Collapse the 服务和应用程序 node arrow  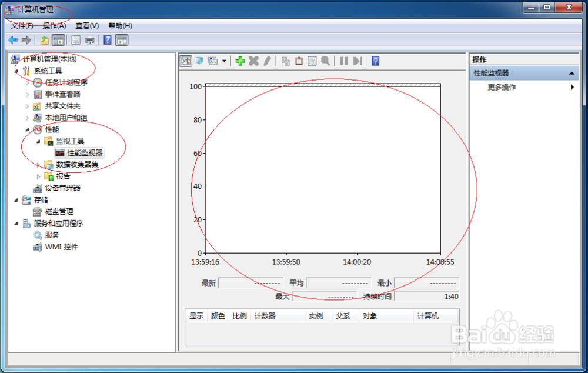[16, 224]
